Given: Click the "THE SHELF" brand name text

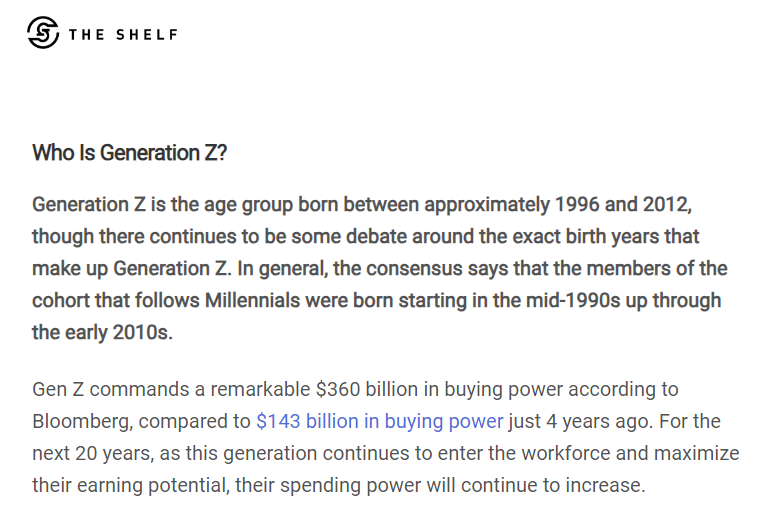Looking at the screenshot, I should pos(123,34).
